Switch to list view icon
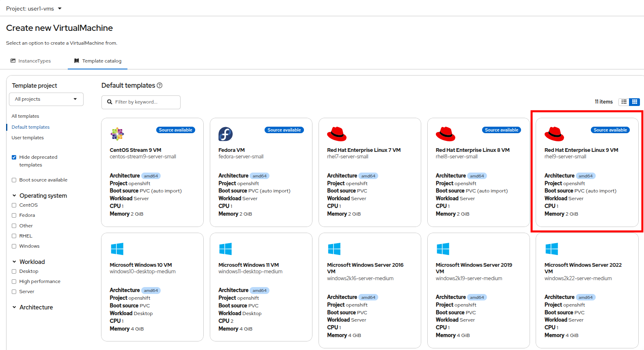The image size is (644, 350). pyautogui.click(x=624, y=102)
